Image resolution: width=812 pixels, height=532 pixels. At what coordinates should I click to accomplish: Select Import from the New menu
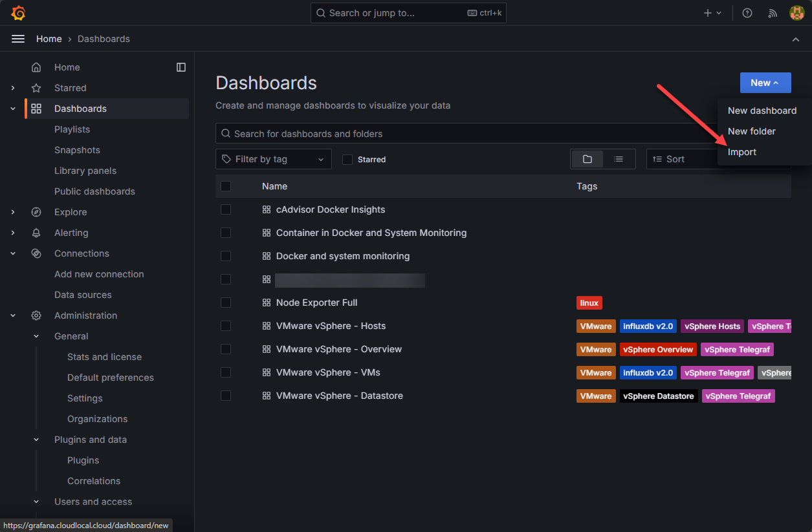[742, 152]
